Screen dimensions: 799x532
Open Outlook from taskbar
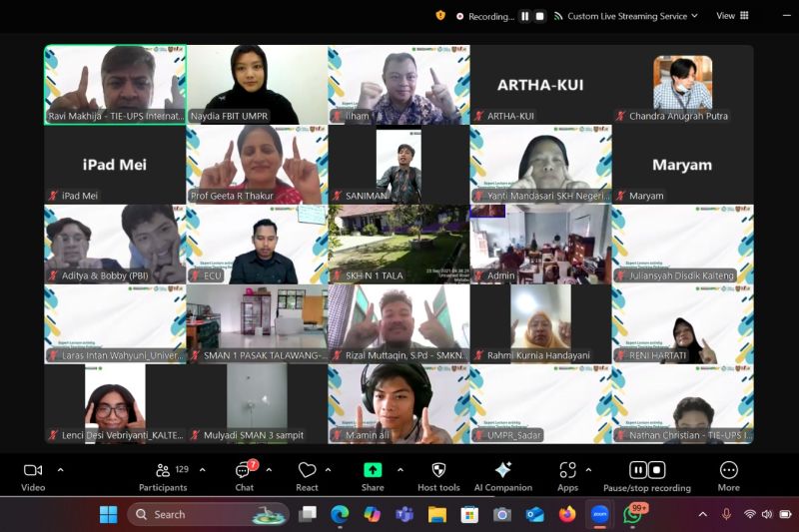pos(534,515)
